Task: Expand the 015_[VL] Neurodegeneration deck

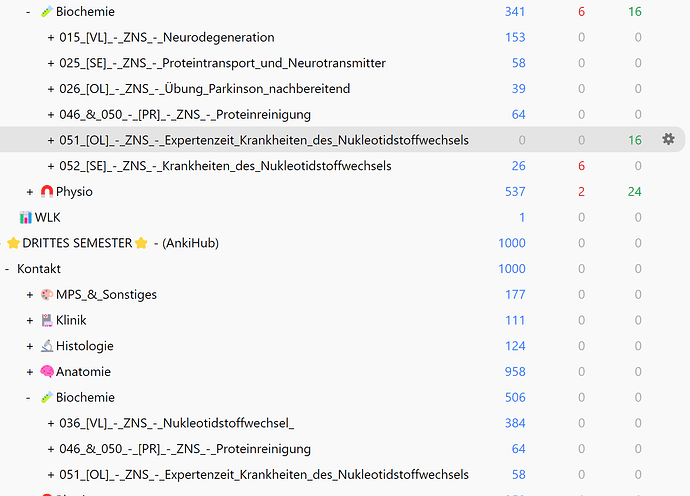Action: click(51, 38)
